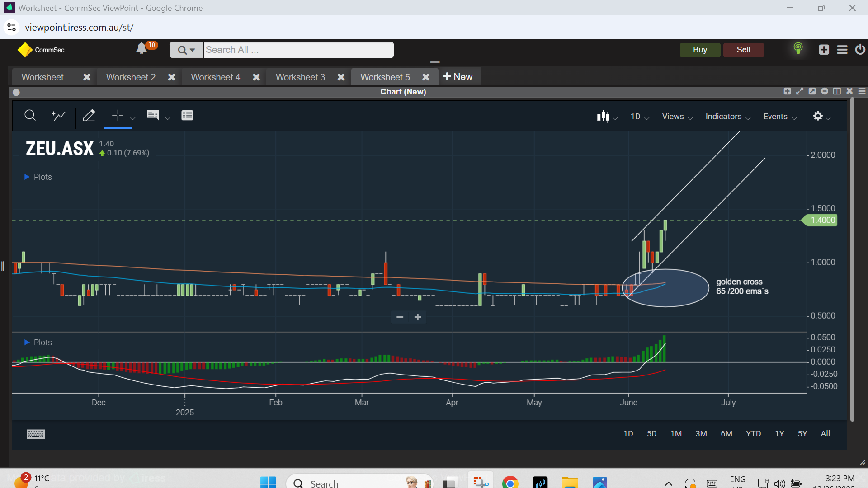Open the chart panel menu lines icon
This screenshot has width=868, height=488.
tap(862, 91)
